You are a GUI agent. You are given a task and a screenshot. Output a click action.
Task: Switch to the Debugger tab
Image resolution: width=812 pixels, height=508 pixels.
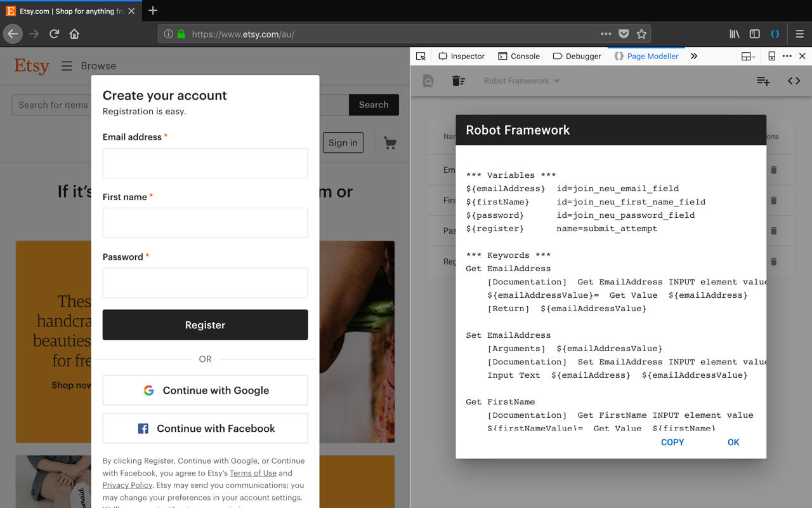(577, 56)
